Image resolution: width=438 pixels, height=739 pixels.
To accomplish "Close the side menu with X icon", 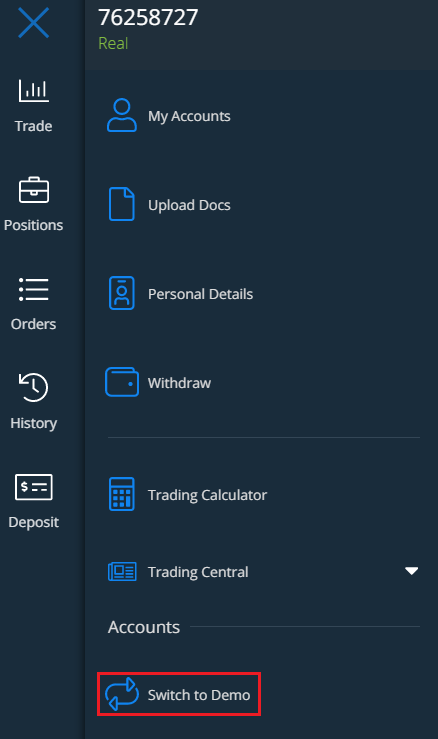I will 33,22.
